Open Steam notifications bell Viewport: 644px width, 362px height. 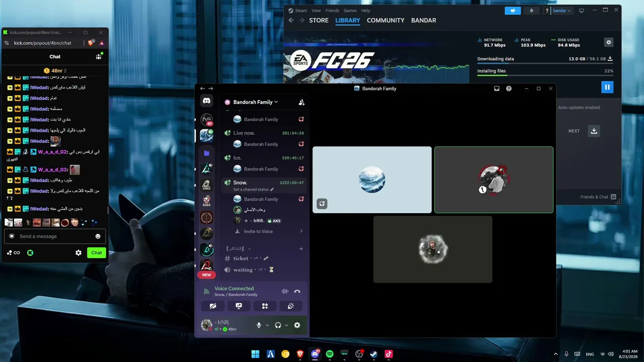click(531, 11)
